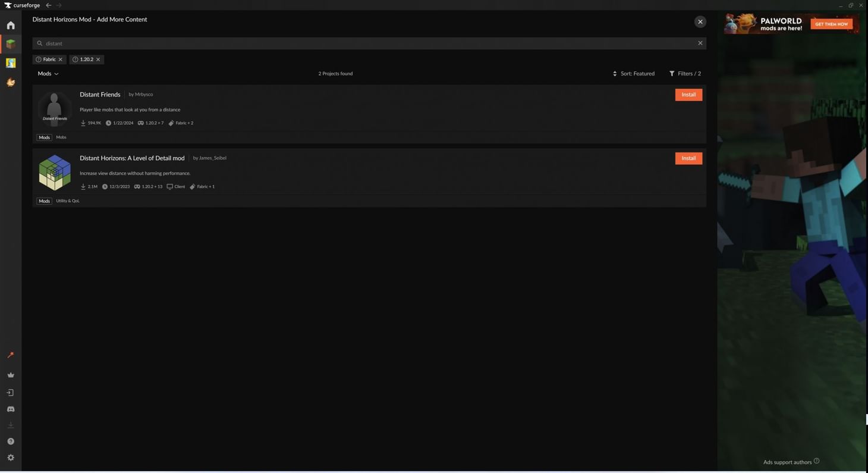
Task: Install Distant Horizons: A Level of Detail mod
Action: 688,158
